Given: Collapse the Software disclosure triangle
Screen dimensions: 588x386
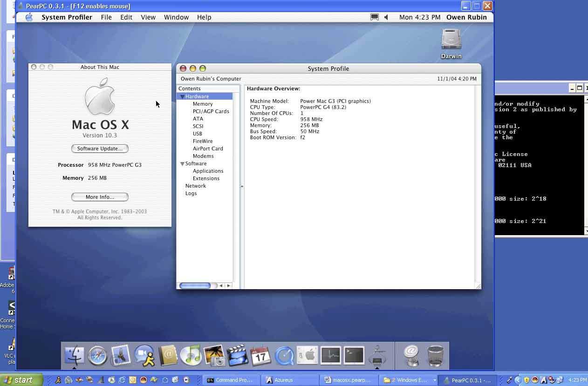Looking at the screenshot, I should coord(182,164).
